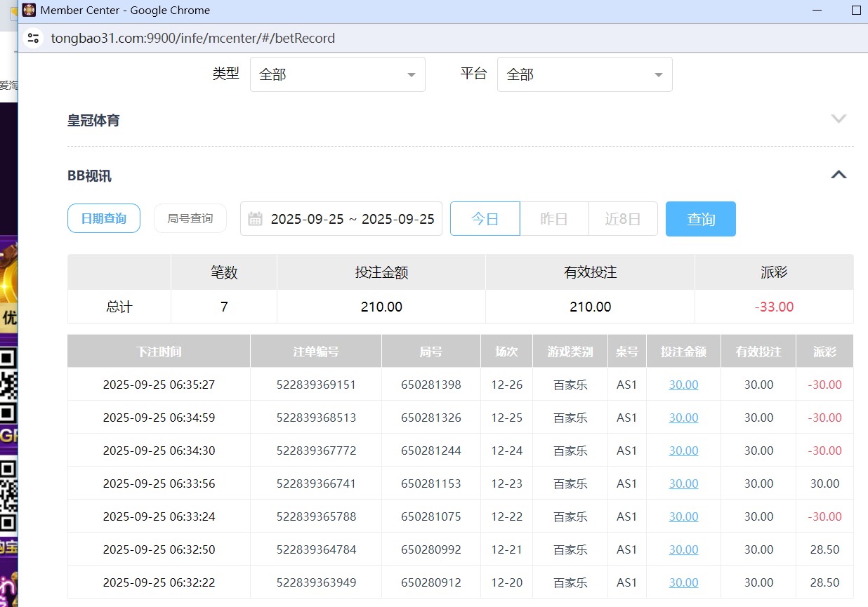
Task: Click the maximize button of the Chrome window
Action: tap(856, 10)
